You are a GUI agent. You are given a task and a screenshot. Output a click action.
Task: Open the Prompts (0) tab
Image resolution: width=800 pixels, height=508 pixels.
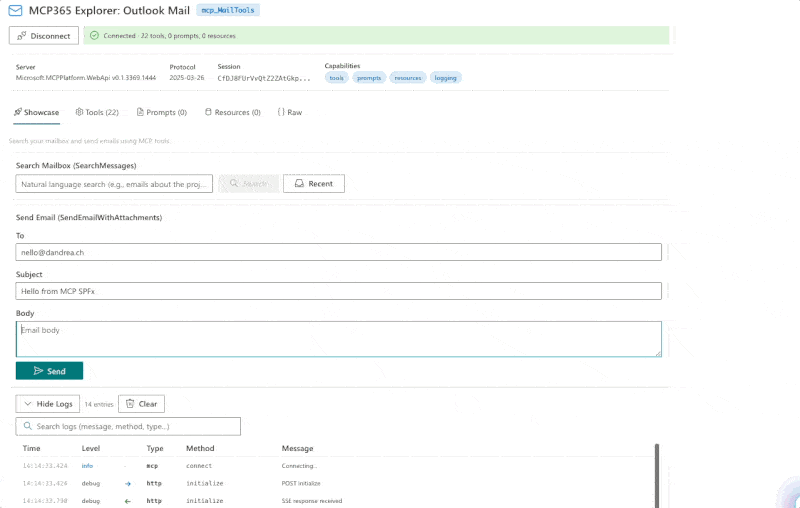point(162,112)
